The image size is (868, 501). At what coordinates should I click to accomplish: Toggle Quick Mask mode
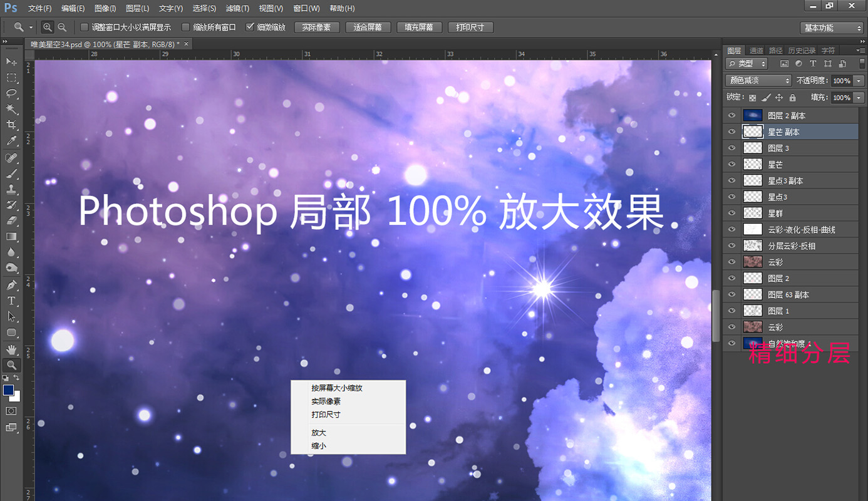pos(11,411)
